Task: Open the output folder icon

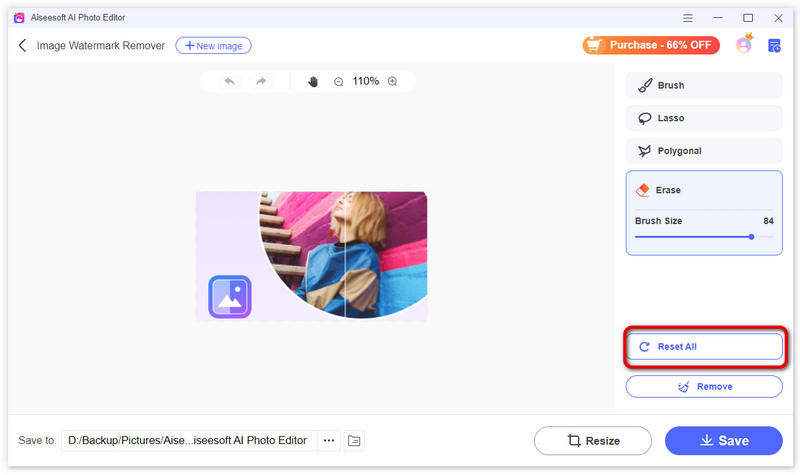Action: [354, 440]
